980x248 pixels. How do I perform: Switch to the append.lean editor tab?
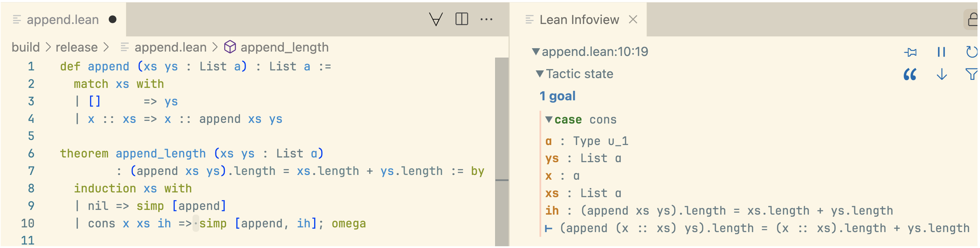pos(63,20)
